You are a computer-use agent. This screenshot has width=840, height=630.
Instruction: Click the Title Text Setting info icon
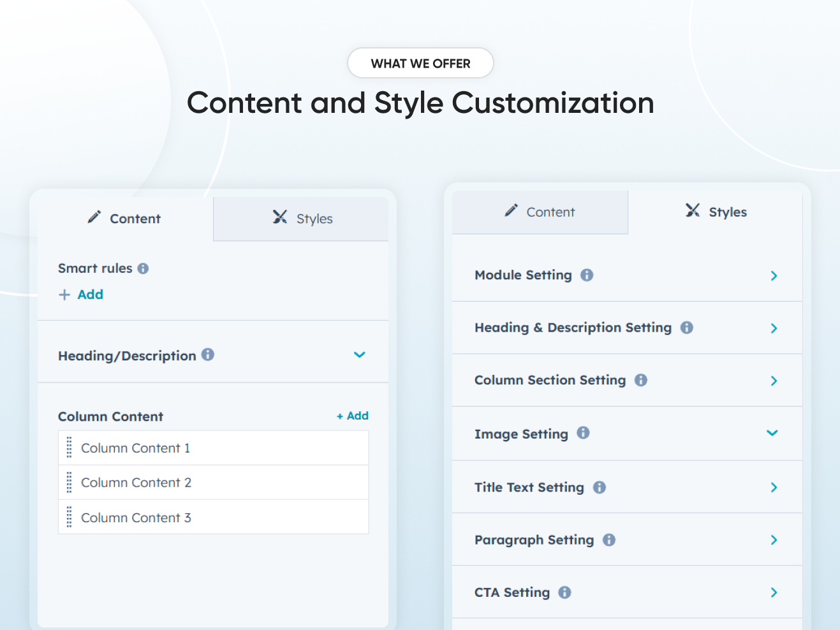click(599, 487)
